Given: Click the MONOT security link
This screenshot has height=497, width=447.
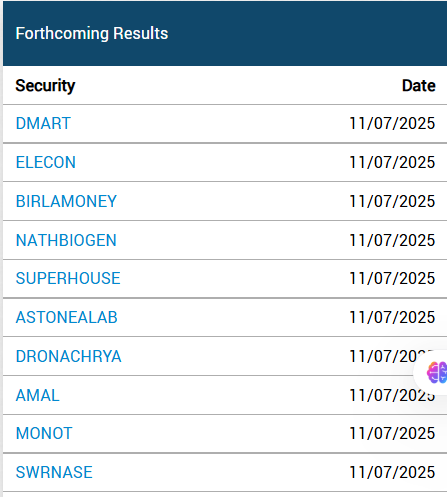Looking at the screenshot, I should coord(44,433).
